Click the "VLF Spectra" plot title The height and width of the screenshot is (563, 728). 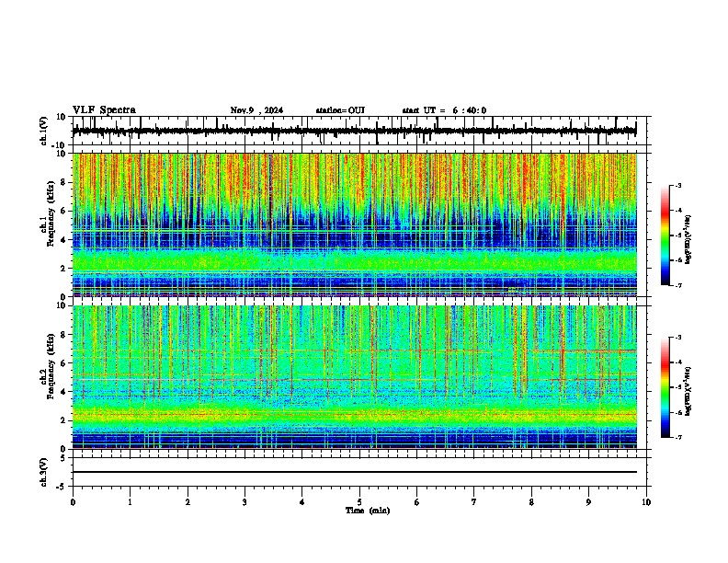coord(104,110)
